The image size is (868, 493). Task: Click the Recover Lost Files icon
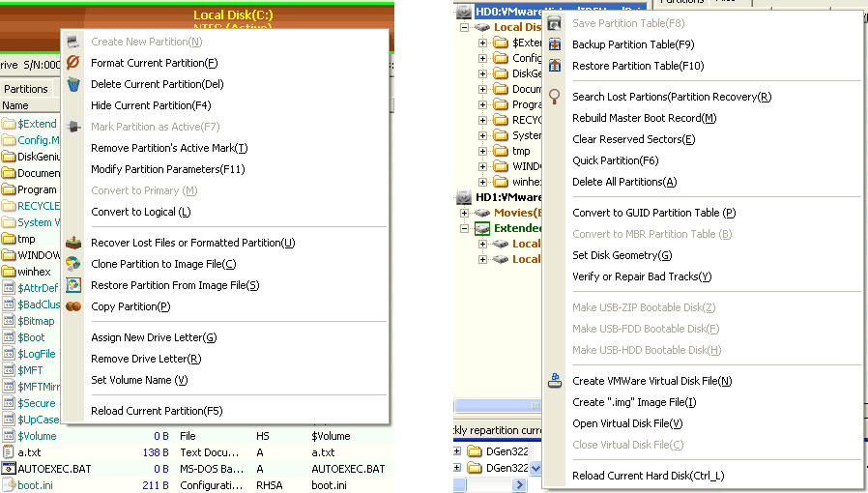pos(73,243)
